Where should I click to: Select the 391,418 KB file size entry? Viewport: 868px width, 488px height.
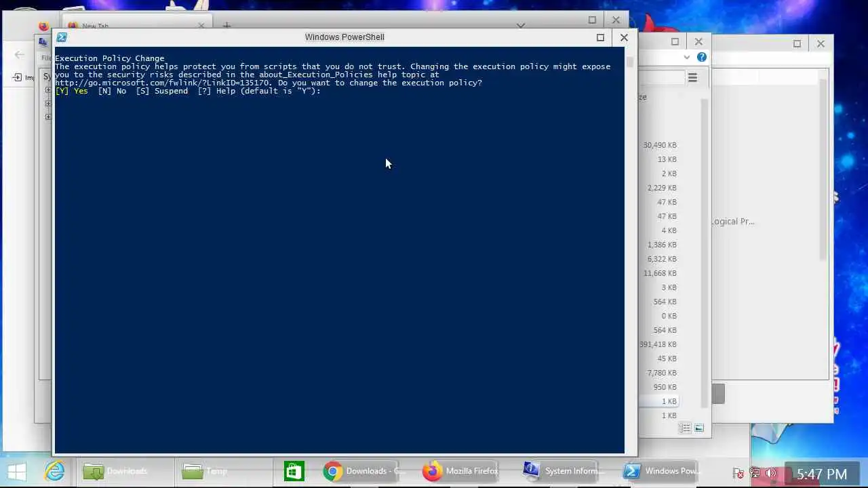(658, 344)
